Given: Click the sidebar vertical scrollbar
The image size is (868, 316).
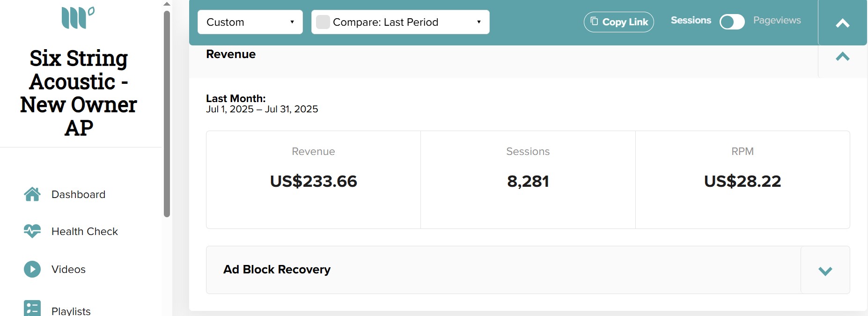Looking at the screenshot, I should (167, 114).
